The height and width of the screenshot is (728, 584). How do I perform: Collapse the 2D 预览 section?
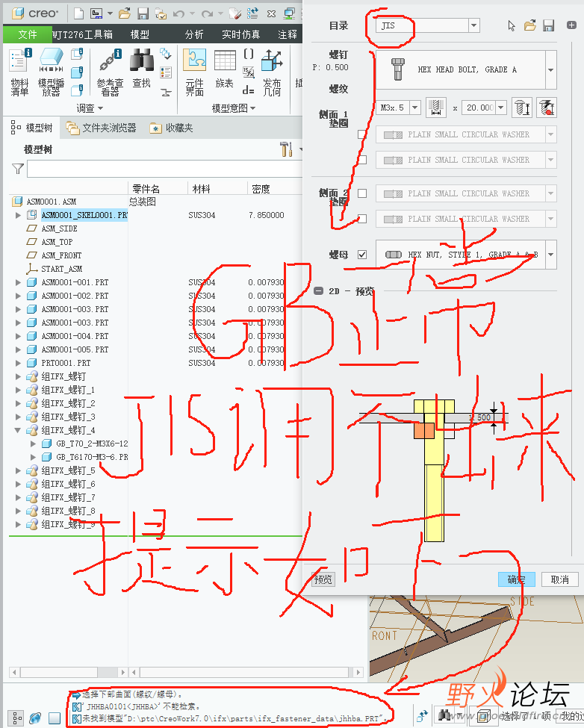318,291
